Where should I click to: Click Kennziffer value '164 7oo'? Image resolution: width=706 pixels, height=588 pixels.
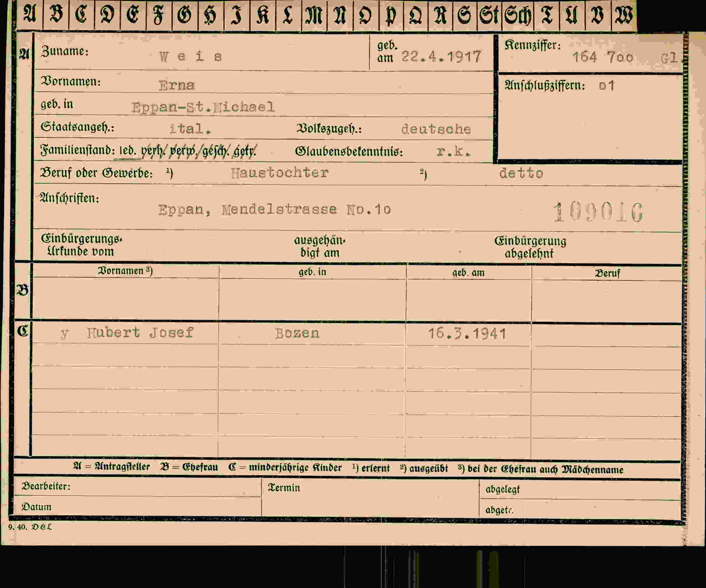tap(603, 57)
